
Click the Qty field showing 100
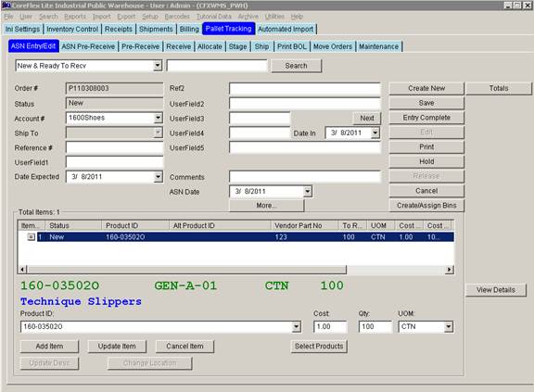click(375, 326)
